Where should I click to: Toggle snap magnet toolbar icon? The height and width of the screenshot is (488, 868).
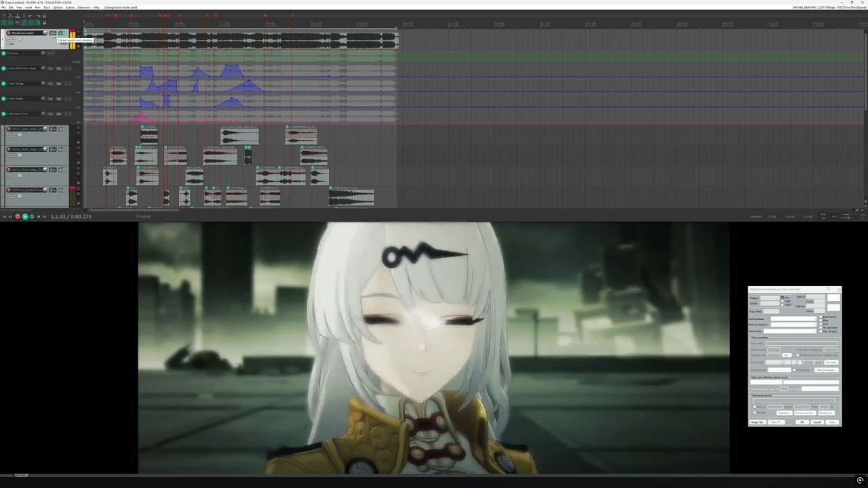38,22
